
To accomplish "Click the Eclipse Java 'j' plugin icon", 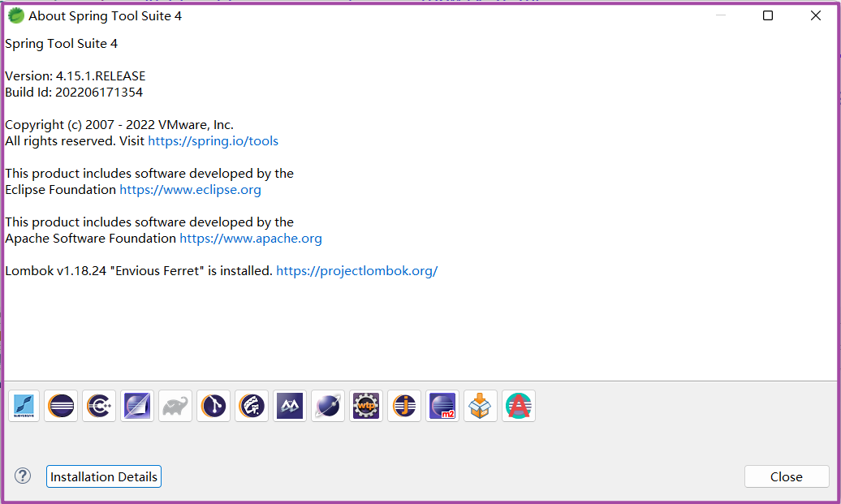I will [404, 406].
